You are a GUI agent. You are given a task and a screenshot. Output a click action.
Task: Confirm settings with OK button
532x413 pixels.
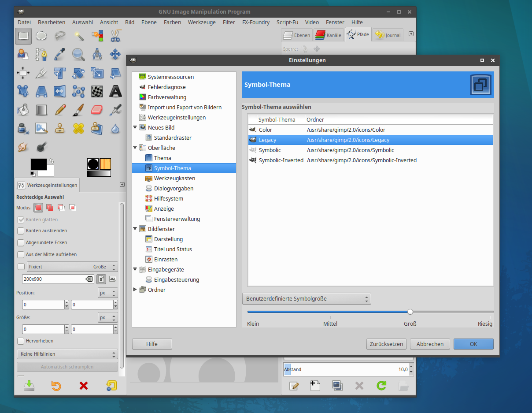click(473, 344)
